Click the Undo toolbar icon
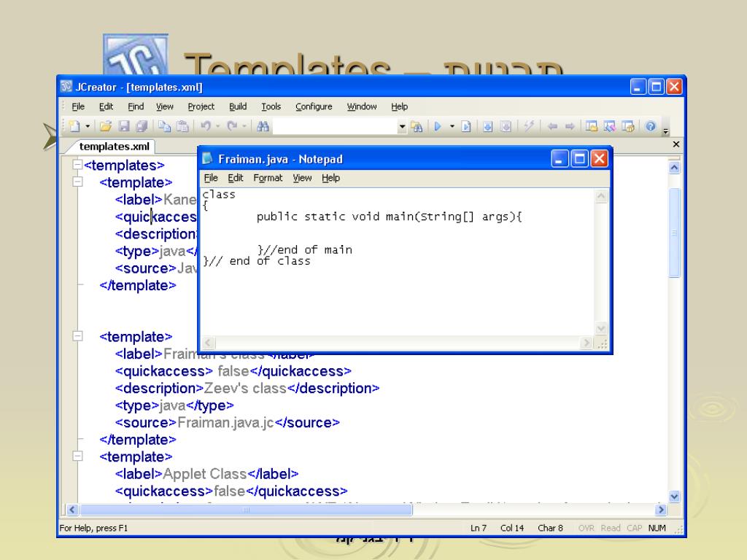747x560 pixels. 205,126
